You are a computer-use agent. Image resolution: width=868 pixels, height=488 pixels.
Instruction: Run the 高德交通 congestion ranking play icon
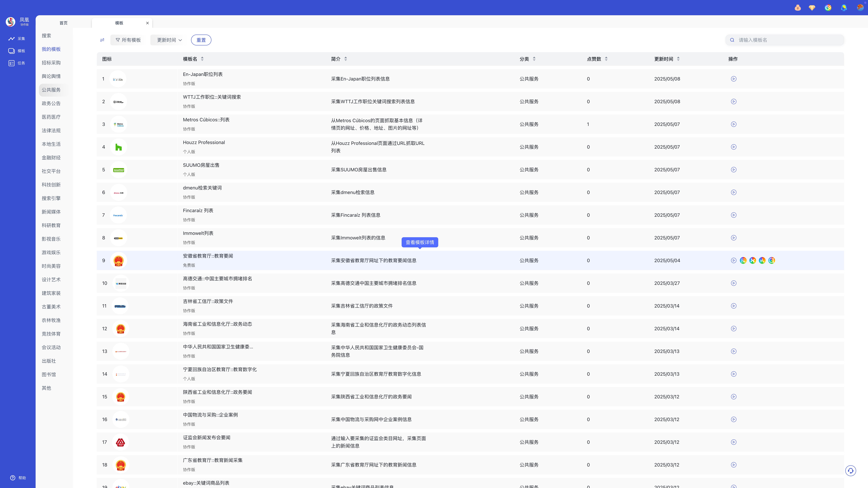pos(734,283)
